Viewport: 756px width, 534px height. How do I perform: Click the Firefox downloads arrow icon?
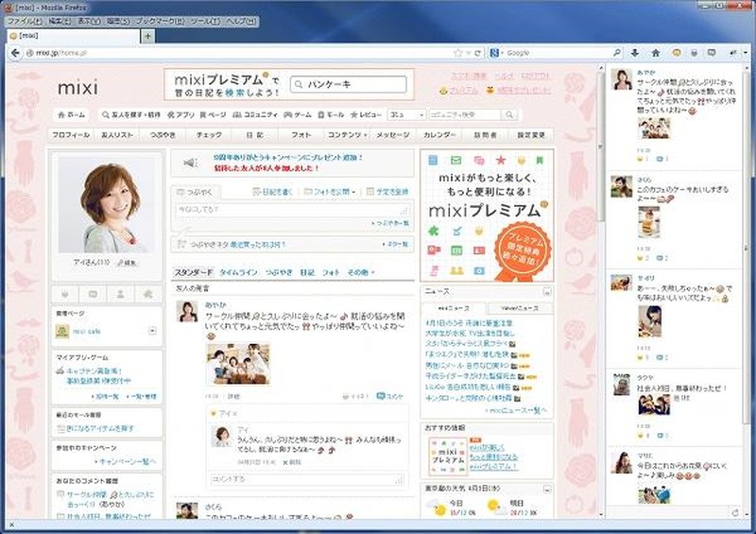point(634,52)
